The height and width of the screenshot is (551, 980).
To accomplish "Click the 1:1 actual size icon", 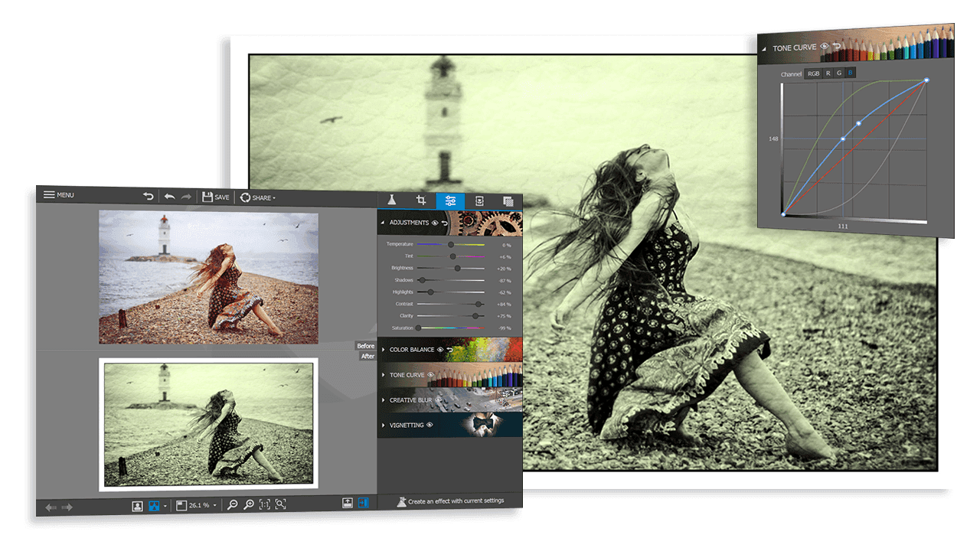I will 265,506.
